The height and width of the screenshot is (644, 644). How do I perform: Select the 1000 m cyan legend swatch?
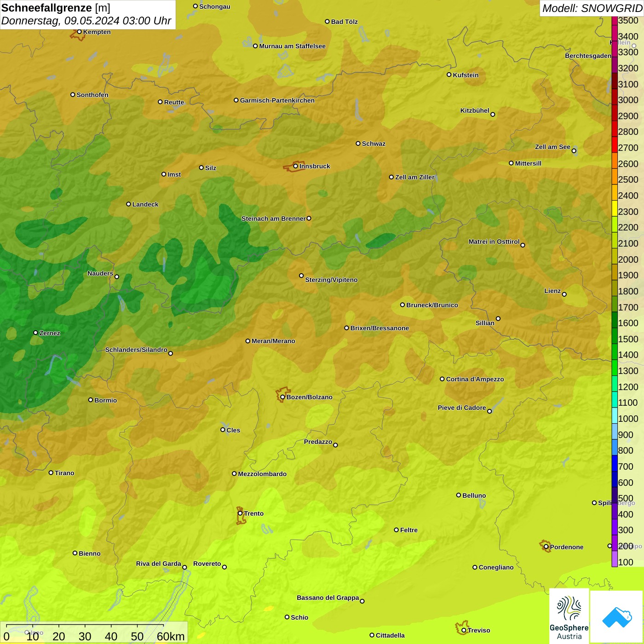click(x=615, y=415)
